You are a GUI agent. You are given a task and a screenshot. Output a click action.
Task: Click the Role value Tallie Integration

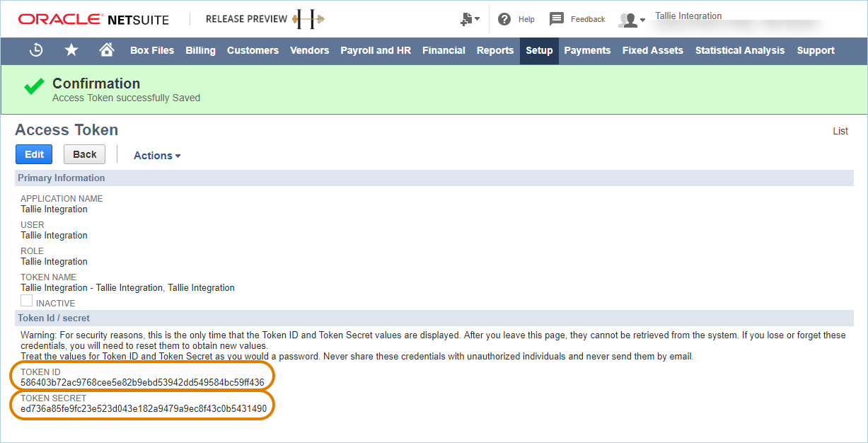tap(54, 262)
